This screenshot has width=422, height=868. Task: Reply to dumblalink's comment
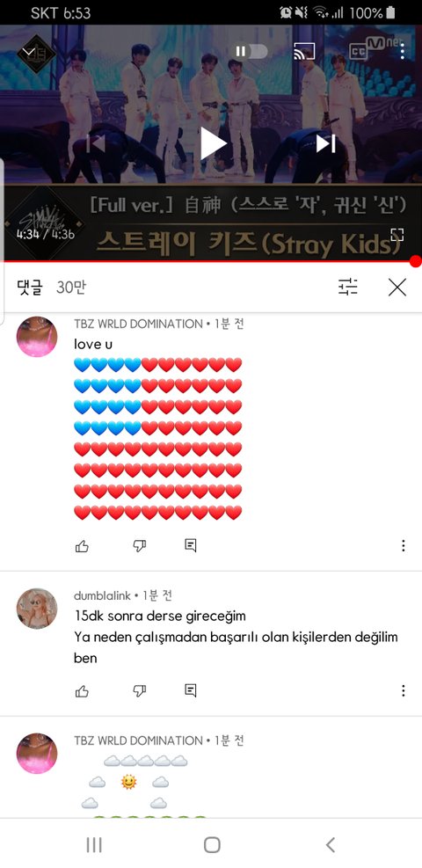pyautogui.click(x=190, y=690)
